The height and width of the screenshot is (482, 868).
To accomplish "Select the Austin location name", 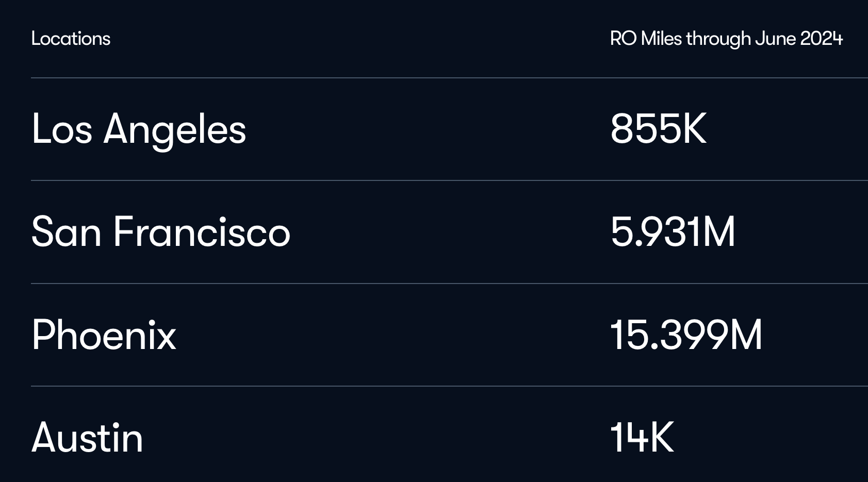I will 87,438.
